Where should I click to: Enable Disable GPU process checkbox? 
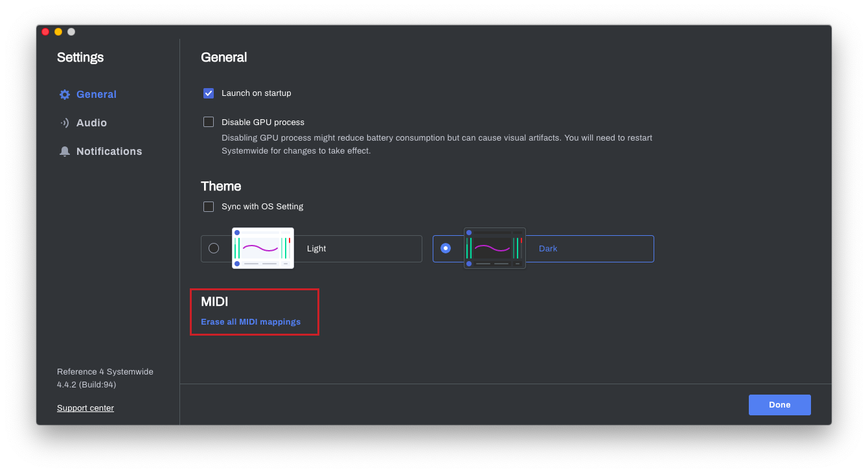point(209,122)
